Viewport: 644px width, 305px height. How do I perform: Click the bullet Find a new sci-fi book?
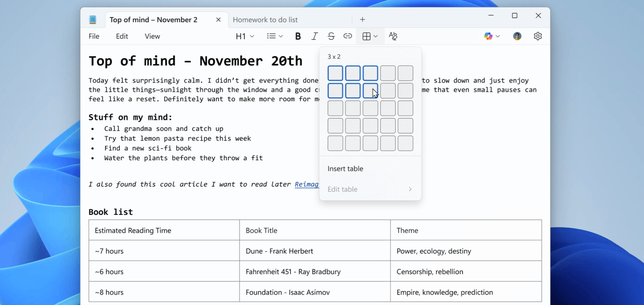(x=148, y=148)
